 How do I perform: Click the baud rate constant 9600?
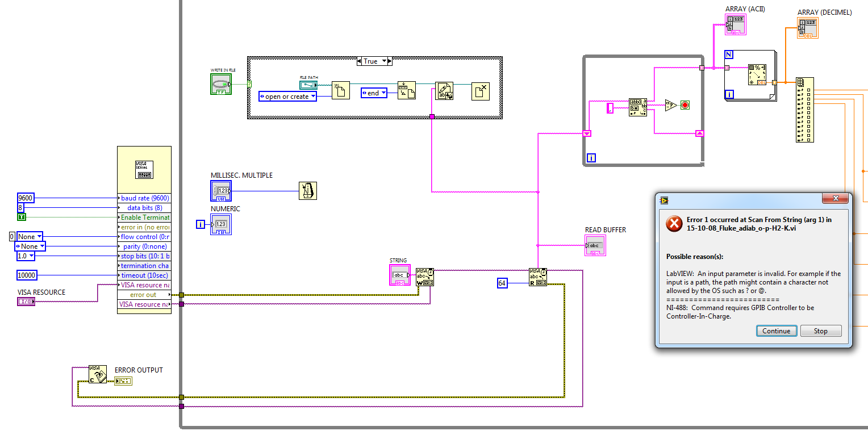[x=26, y=198]
